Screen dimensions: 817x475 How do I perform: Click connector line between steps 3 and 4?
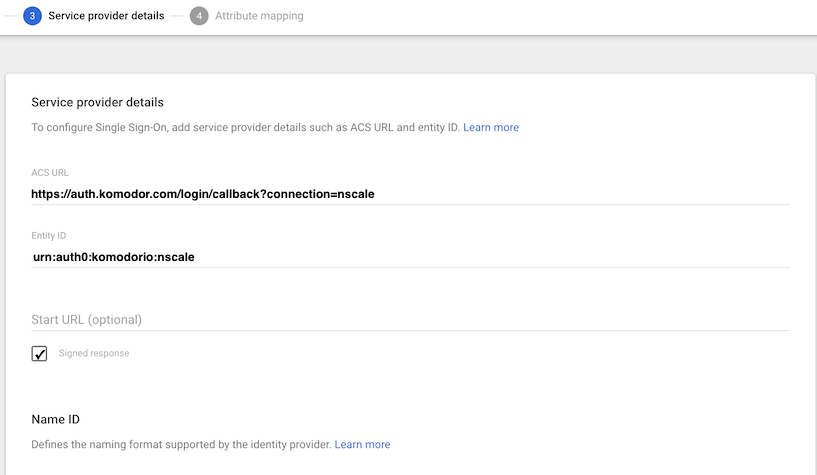pos(179,16)
